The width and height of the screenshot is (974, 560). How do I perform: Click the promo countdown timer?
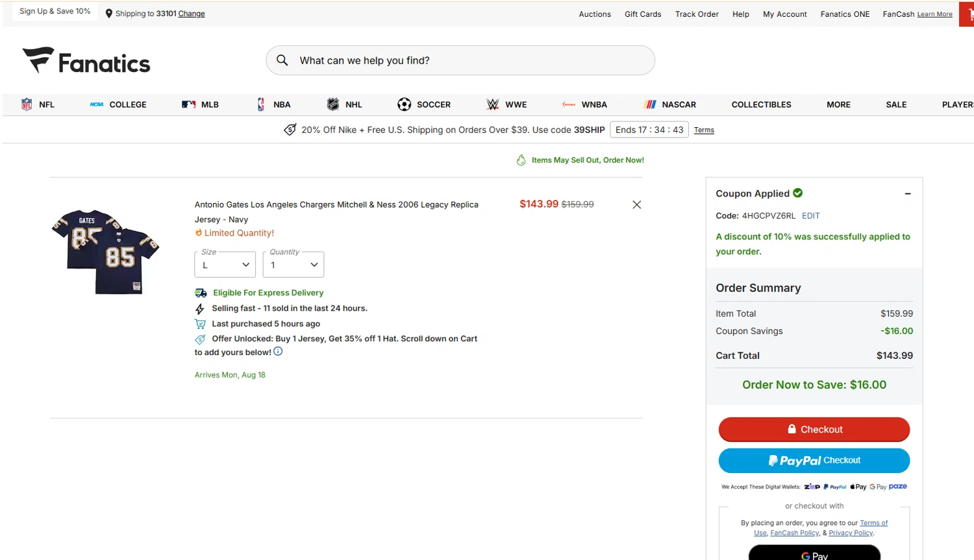[x=649, y=130]
